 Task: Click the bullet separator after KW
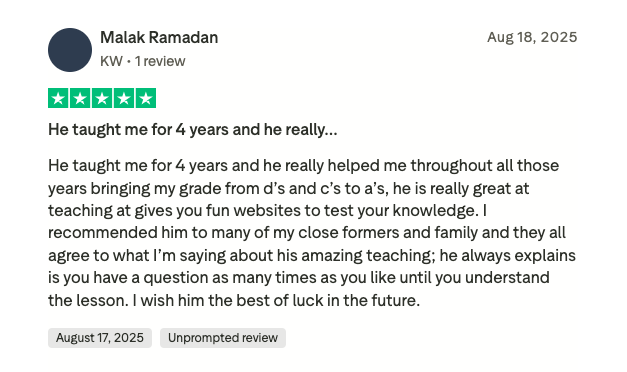point(129,62)
